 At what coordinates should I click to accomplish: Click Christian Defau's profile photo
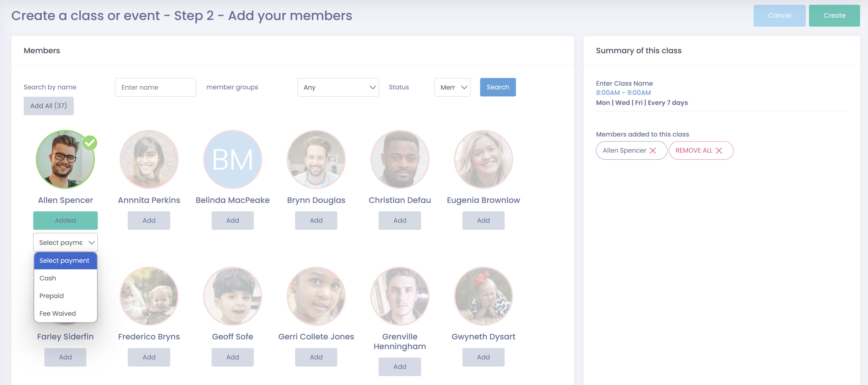coord(400,159)
